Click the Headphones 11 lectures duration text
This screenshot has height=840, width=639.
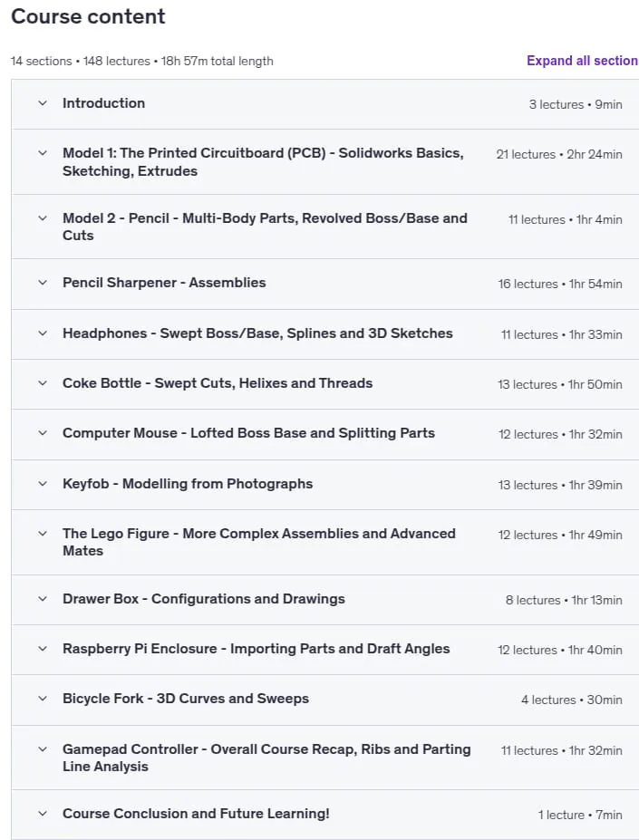coord(561,334)
